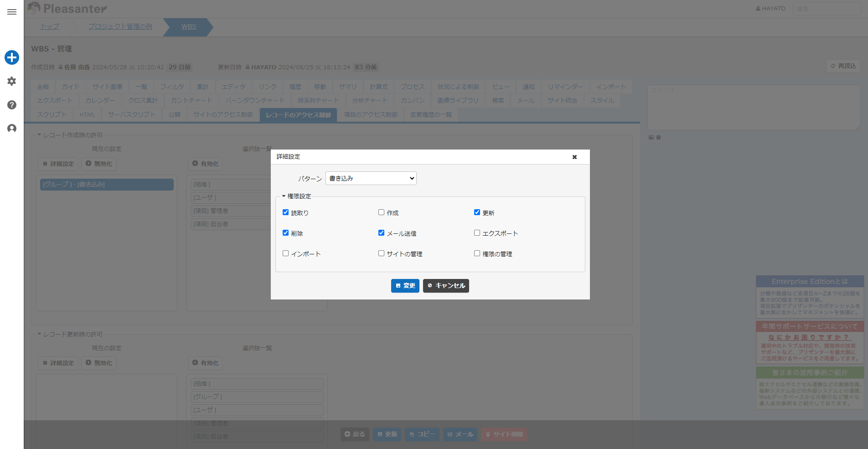
Task: Collapse the レコード作成時の許可 section
Action: coord(70,135)
